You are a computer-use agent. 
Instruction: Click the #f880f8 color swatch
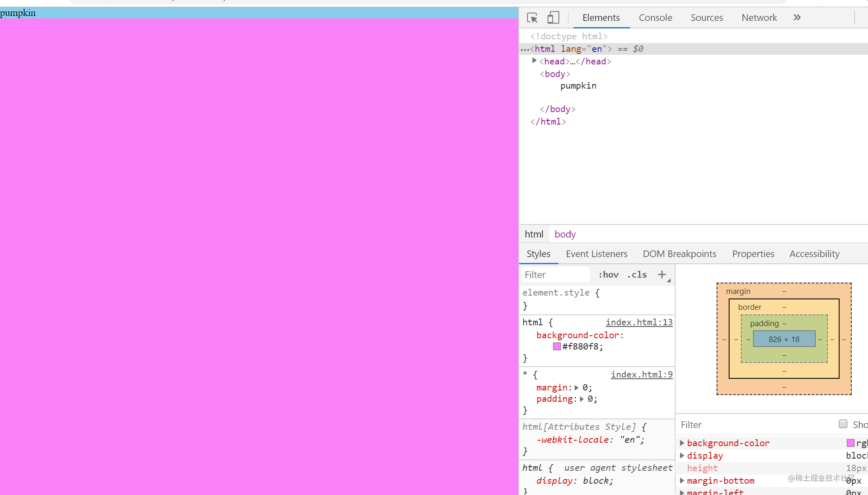coord(557,346)
